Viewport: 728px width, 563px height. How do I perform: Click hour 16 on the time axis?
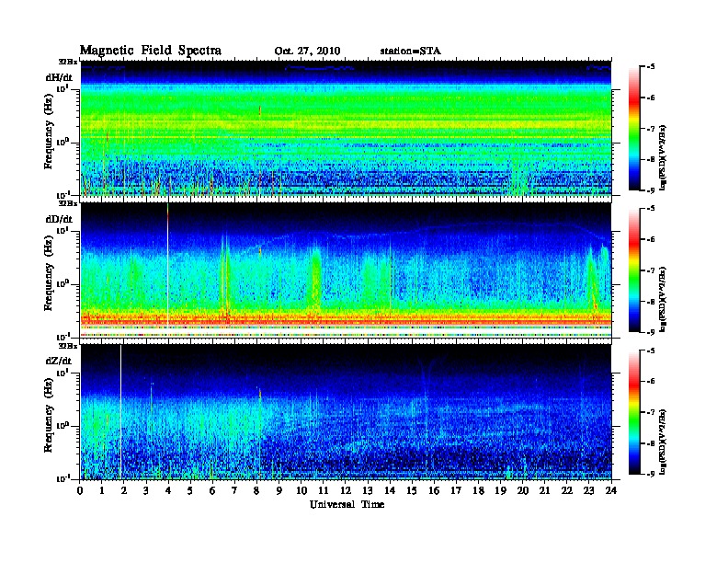434,490
